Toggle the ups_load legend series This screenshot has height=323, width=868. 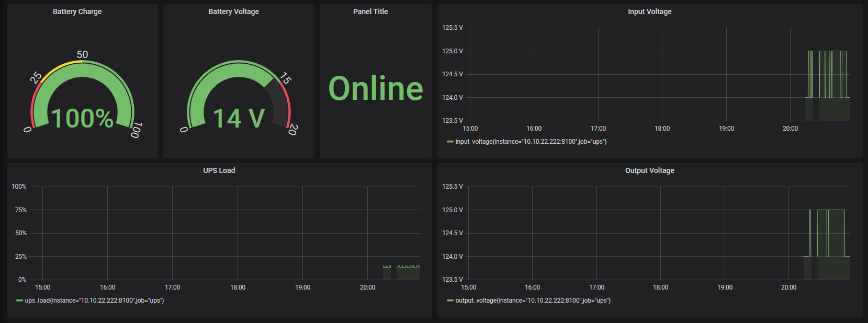pyautogui.click(x=95, y=301)
